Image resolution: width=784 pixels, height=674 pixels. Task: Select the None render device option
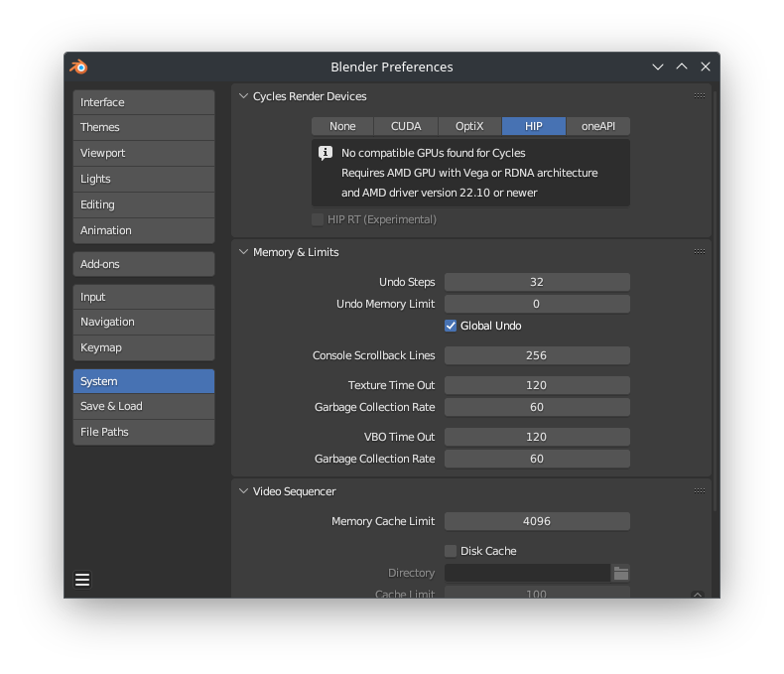click(x=342, y=126)
